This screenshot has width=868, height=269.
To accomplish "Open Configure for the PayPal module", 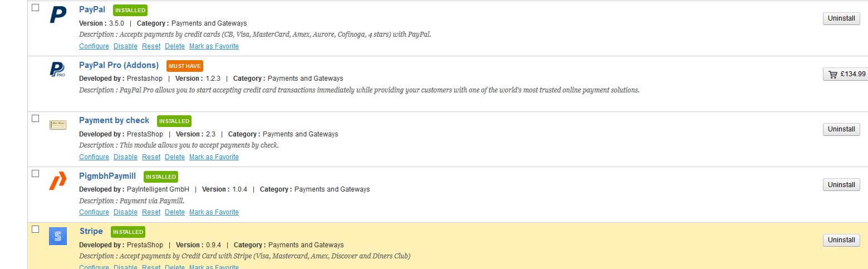I will click(94, 46).
